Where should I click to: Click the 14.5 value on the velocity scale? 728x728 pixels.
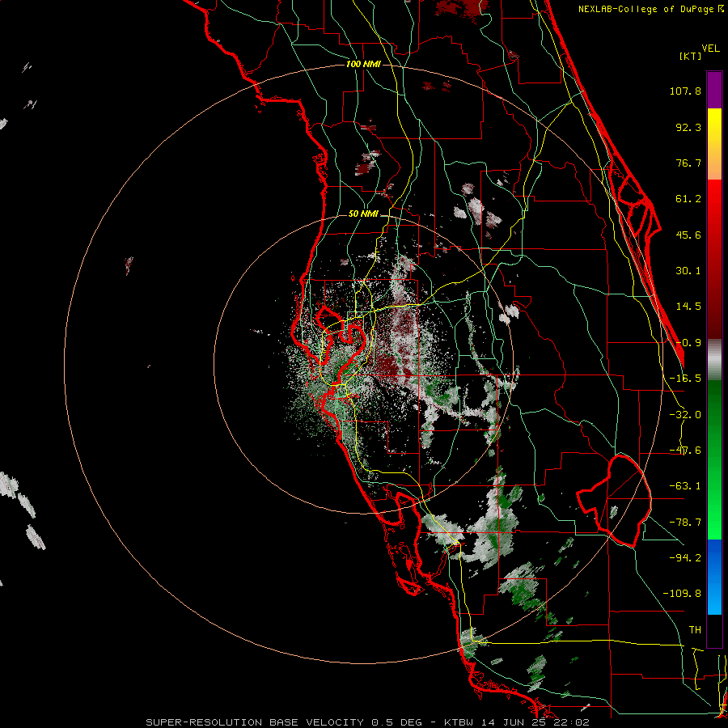click(x=688, y=307)
